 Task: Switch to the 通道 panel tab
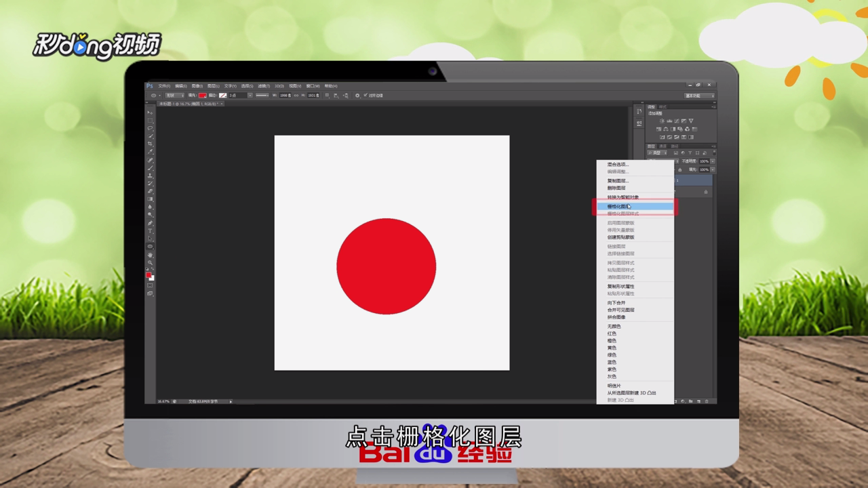663,146
